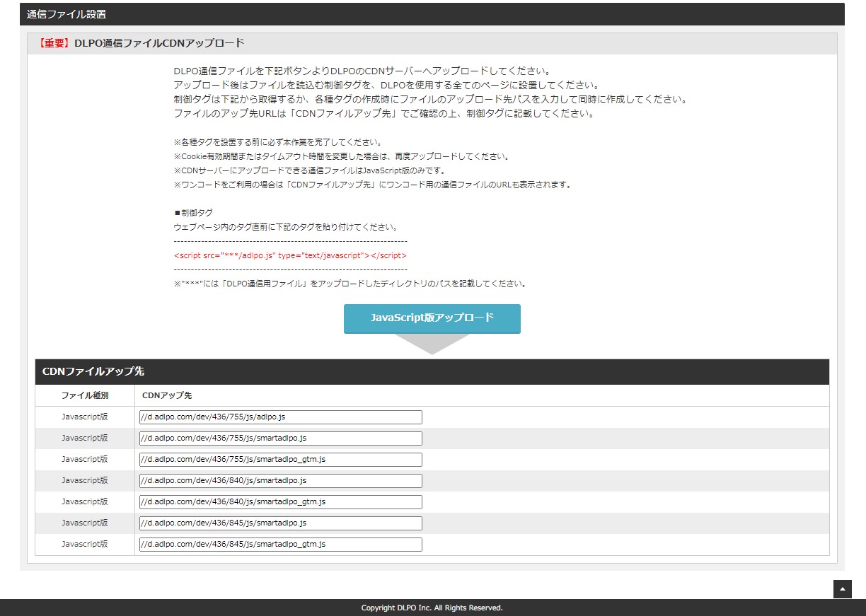Click the CDNファイルアップ先 section header

432,371
